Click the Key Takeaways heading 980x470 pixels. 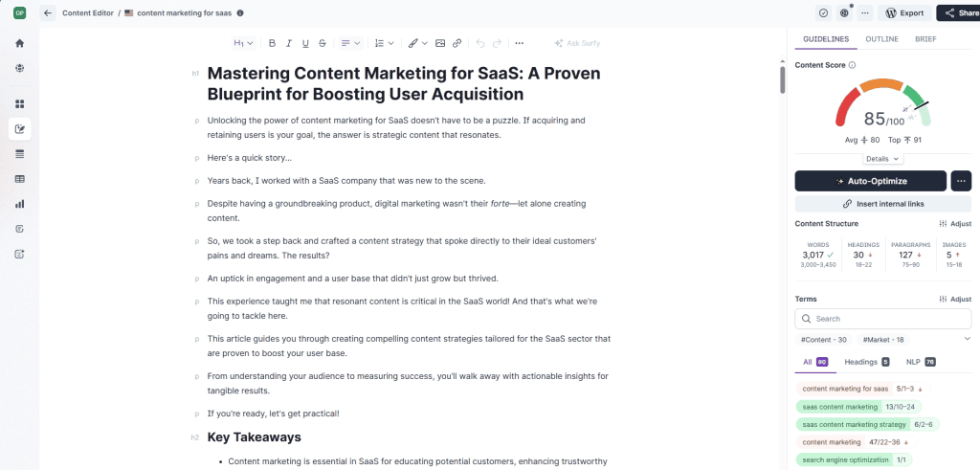[254, 436]
